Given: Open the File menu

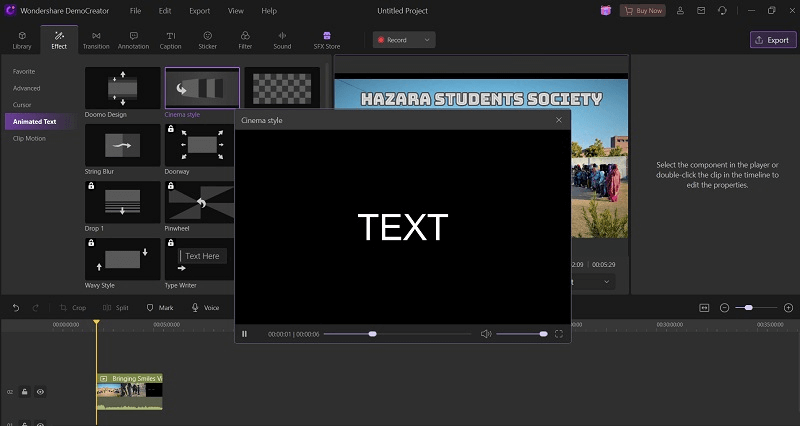Looking at the screenshot, I should 135,11.
